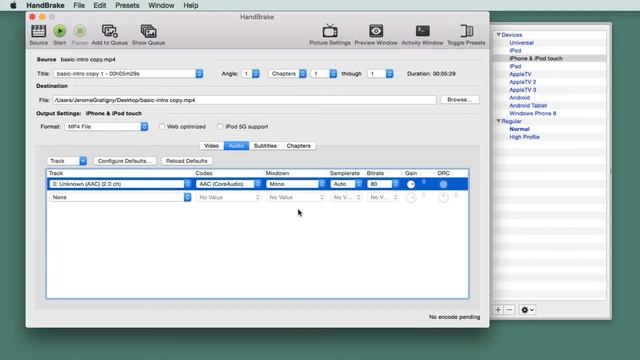Enable the Web optimized checkbox
This screenshot has height=360, width=640.
tap(162, 127)
